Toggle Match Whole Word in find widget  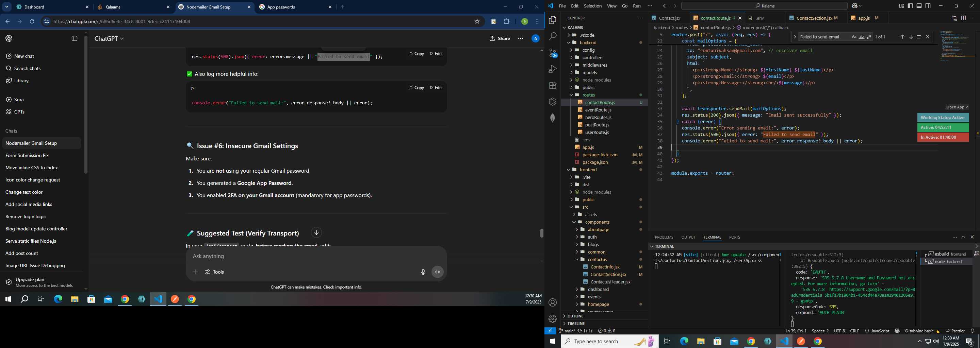[x=862, y=37]
